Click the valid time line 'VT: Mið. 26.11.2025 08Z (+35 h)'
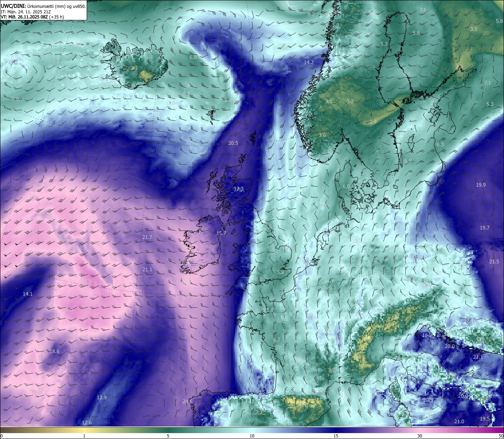This screenshot has height=439, width=504. pyautogui.click(x=32, y=17)
